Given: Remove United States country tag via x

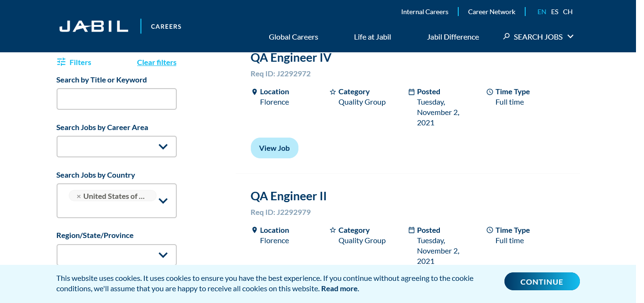Looking at the screenshot, I should 79,197.
